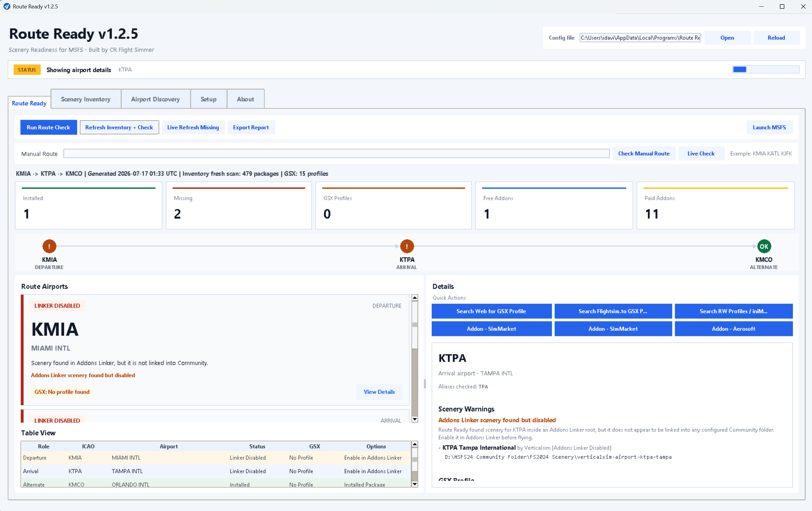Click the KMIA departure warning icon

[49, 246]
